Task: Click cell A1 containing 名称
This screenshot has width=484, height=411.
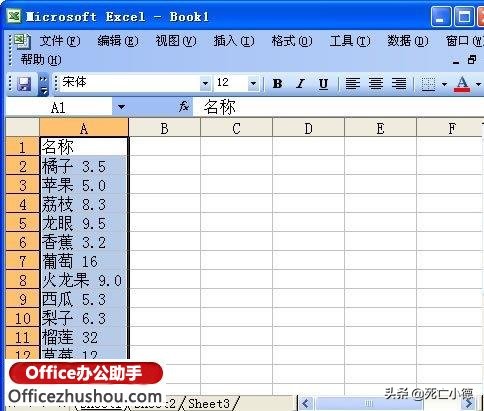Action: point(84,147)
